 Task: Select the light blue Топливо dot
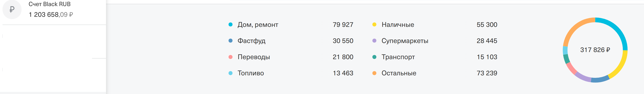click(x=230, y=73)
